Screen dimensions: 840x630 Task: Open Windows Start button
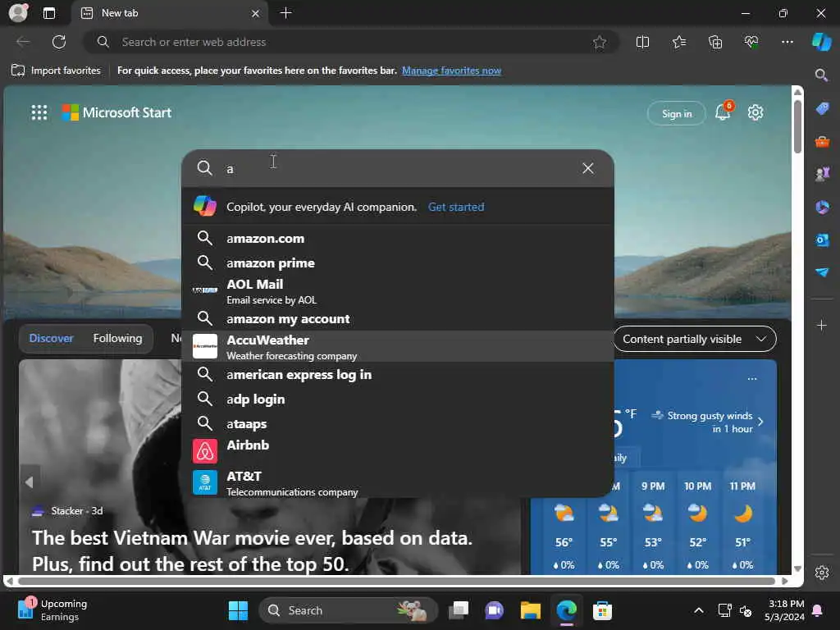point(239,610)
